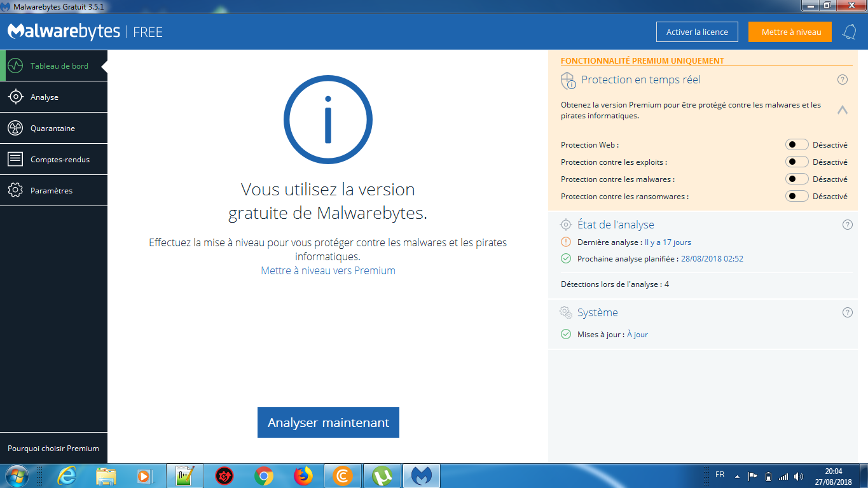868x488 pixels.
Task: Click Pourquoi choisir Premium
Action: click(53, 449)
